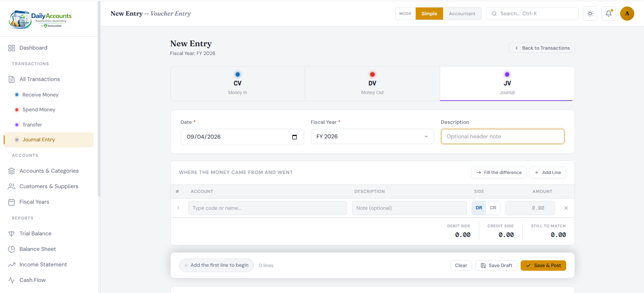The image size is (644, 293).
Task: Click the Trial Balance scale icon
Action: [11, 233]
